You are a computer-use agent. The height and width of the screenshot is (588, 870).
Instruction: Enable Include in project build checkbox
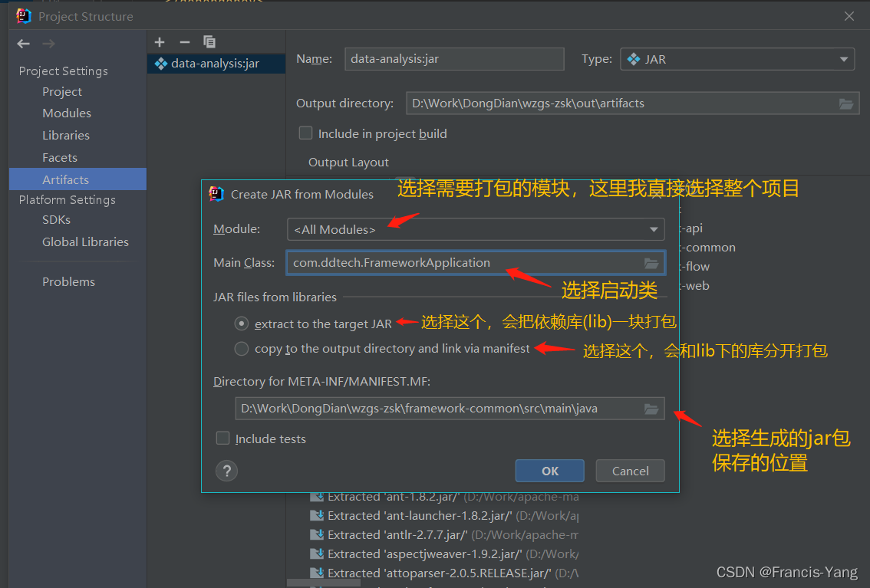point(305,133)
